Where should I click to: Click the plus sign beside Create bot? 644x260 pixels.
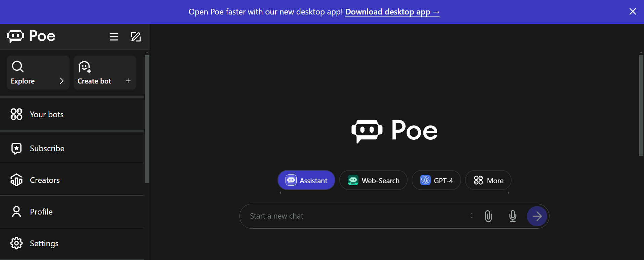coord(128,81)
